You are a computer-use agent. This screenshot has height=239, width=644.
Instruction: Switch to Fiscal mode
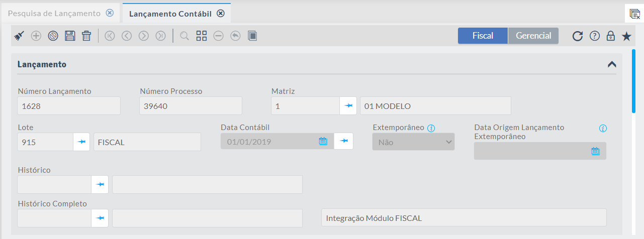483,36
